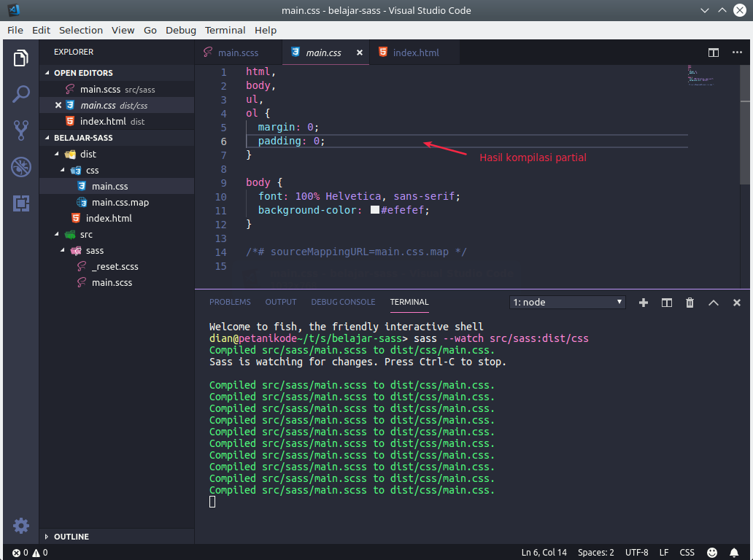The image size is (753, 560).
Task: Click Spaces: 2 indentation setting
Action: point(595,552)
